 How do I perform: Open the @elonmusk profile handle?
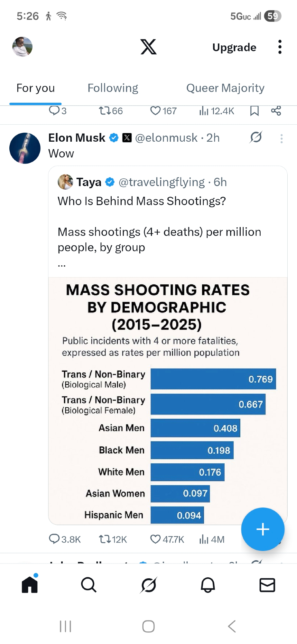pos(166,138)
